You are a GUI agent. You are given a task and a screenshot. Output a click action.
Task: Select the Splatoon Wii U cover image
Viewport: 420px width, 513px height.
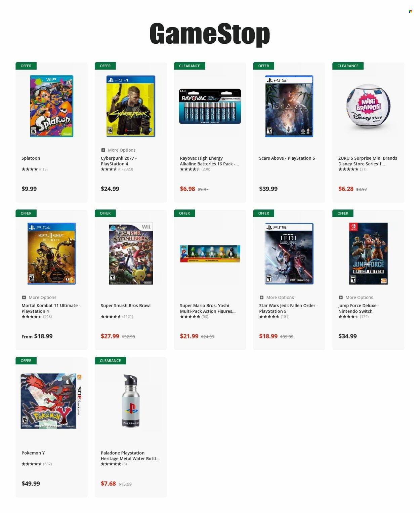pos(51,106)
